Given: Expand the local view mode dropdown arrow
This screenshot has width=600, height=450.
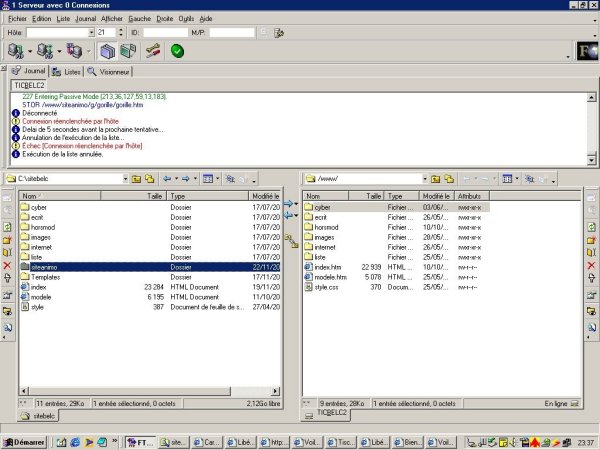Looking at the screenshot, I should [x=217, y=179].
